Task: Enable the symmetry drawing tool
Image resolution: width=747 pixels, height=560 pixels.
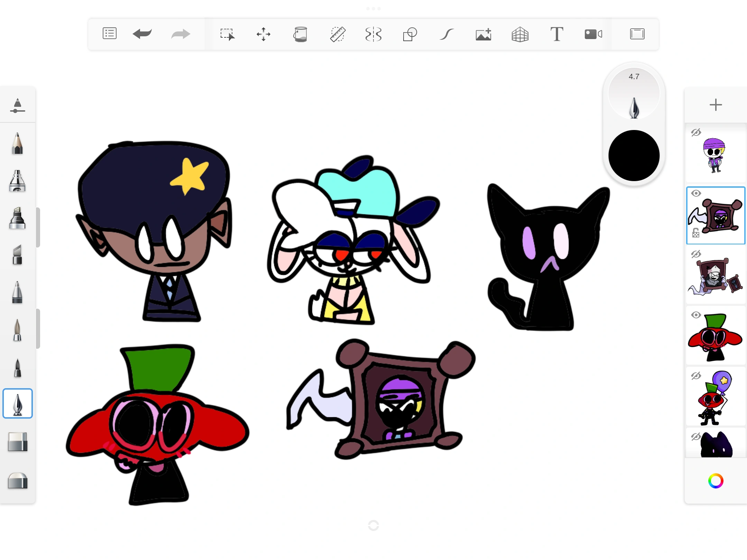Action: (x=373, y=34)
